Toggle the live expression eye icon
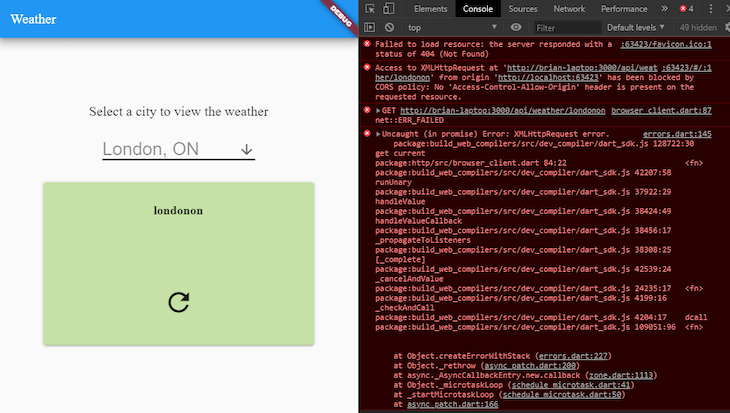Image resolution: width=730 pixels, height=413 pixels. click(516, 27)
